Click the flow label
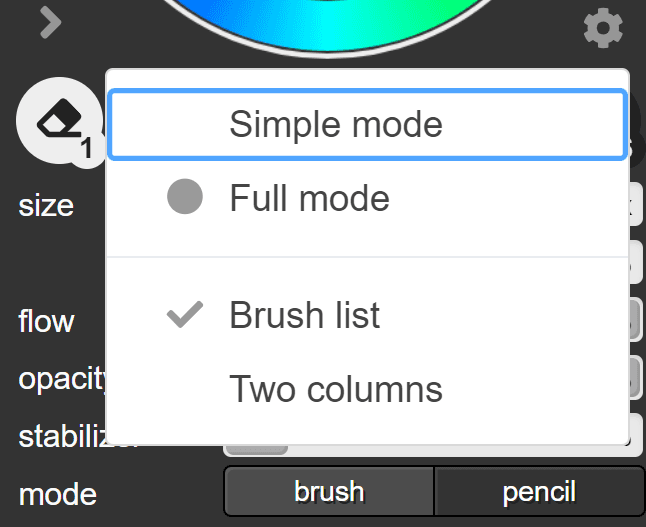 pyautogui.click(x=46, y=321)
